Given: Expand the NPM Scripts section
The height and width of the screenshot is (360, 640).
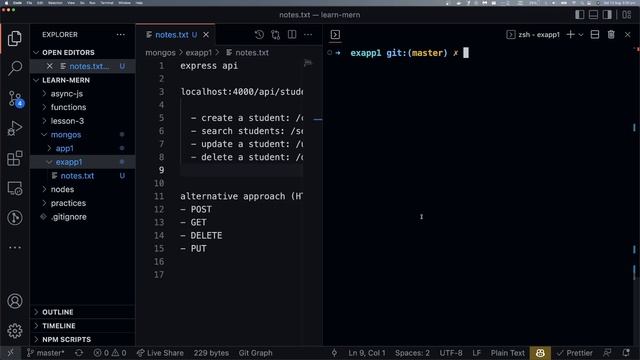Looking at the screenshot, I should tap(82, 339).
